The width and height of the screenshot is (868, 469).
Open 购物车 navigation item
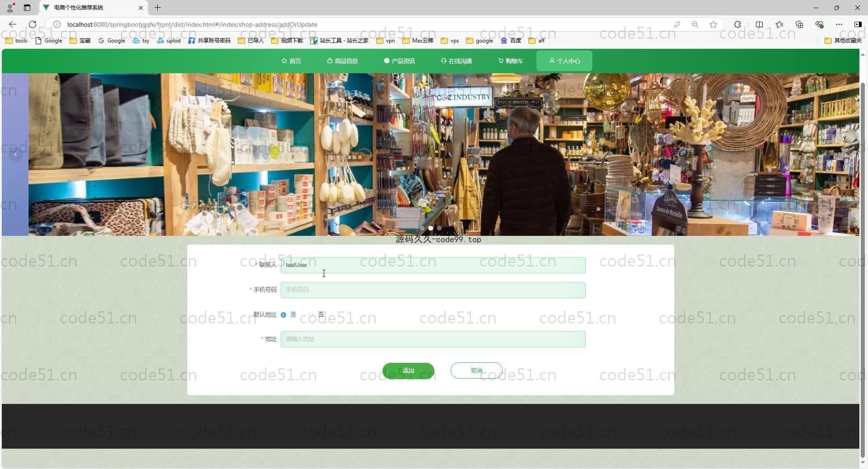(510, 61)
